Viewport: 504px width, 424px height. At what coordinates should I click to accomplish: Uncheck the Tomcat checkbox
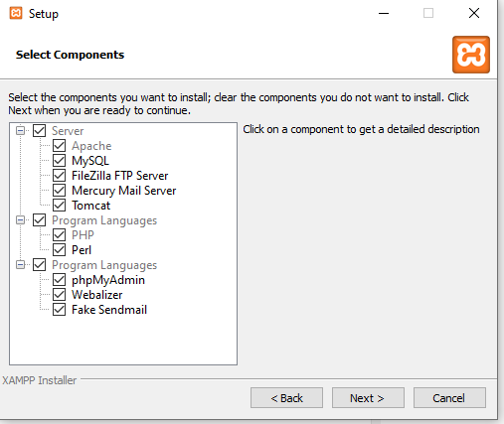(59, 206)
